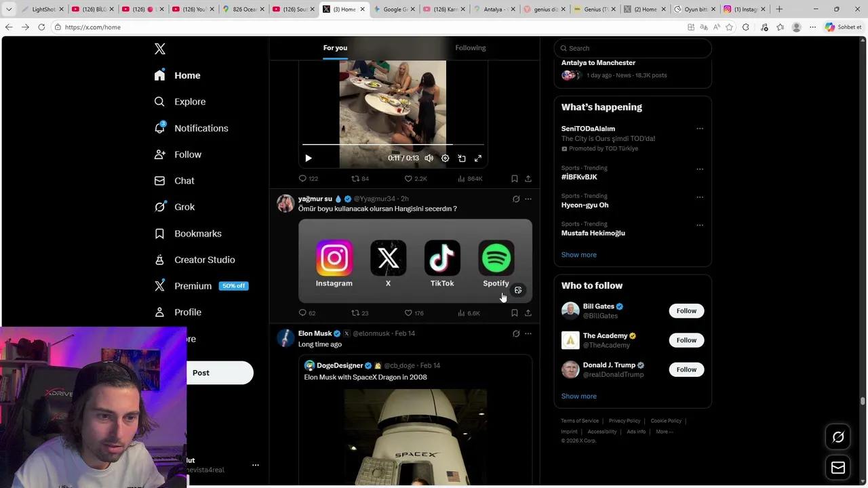Open account switcher three-dots menu
The image size is (868, 488).
[256, 465]
